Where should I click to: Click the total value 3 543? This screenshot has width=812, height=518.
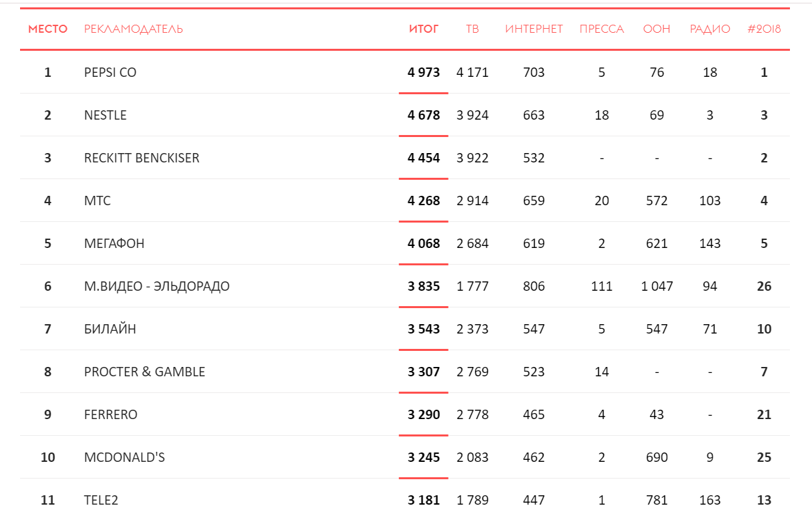pos(424,329)
